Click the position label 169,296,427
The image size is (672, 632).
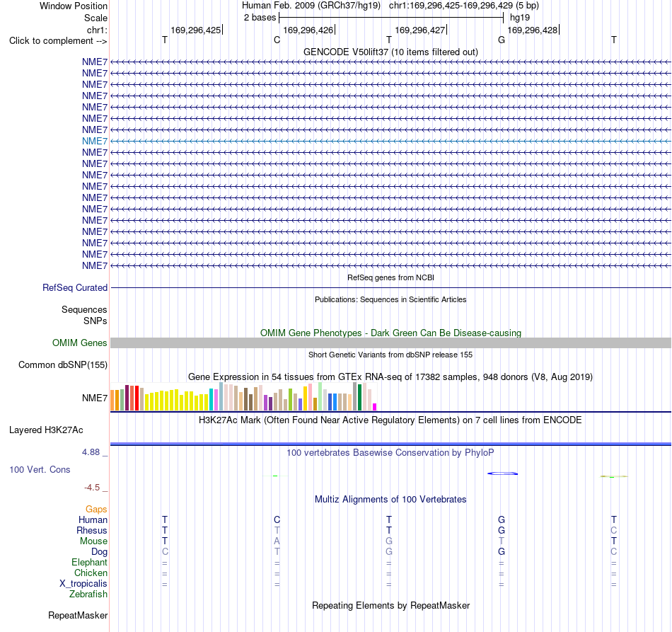tap(419, 30)
